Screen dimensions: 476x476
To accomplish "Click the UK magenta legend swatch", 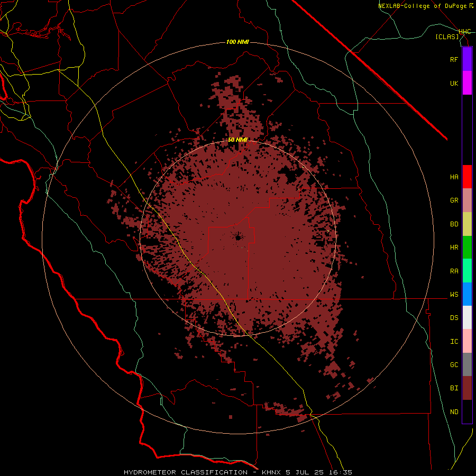I will (467, 83).
